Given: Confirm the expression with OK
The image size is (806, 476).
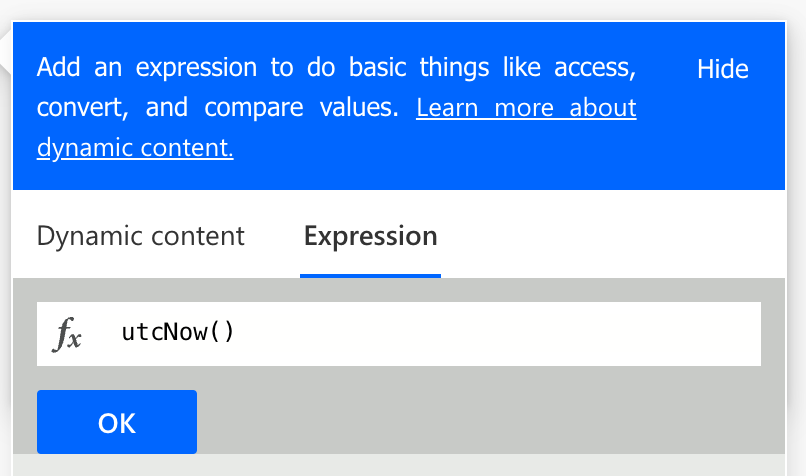Looking at the screenshot, I should click(x=117, y=422).
